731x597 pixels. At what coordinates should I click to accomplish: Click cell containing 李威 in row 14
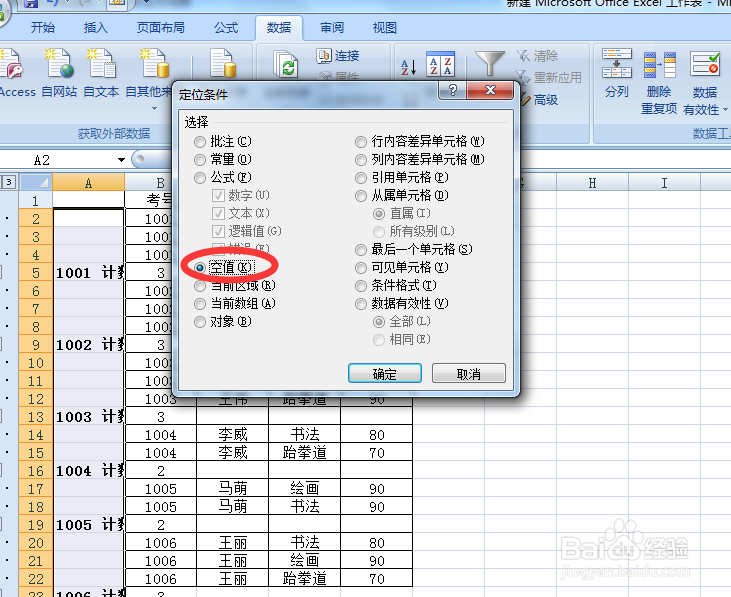[233, 435]
